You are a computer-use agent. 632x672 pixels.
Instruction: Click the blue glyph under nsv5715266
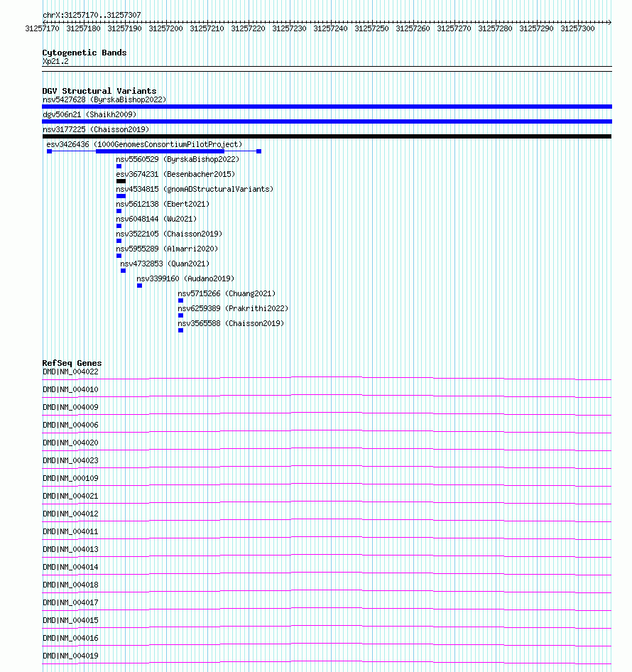click(x=180, y=301)
